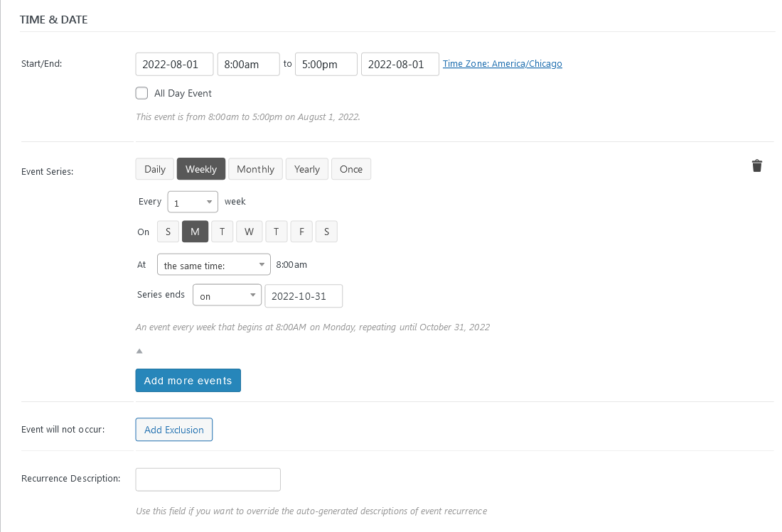Toggle Monday in the weekday selector
This screenshot has width=782, height=532.
coord(195,232)
